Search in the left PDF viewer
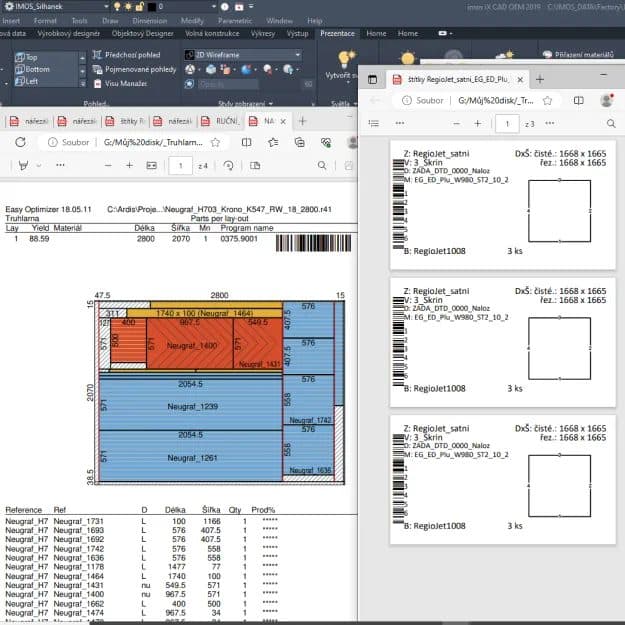Viewport: 625px width, 625px height. pyautogui.click(x=322, y=165)
